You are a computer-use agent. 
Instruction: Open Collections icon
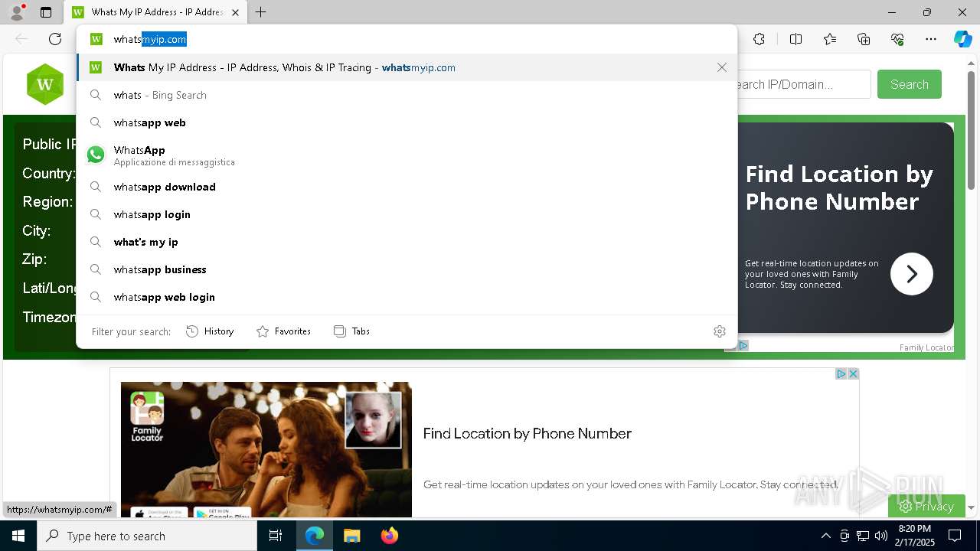(864, 39)
